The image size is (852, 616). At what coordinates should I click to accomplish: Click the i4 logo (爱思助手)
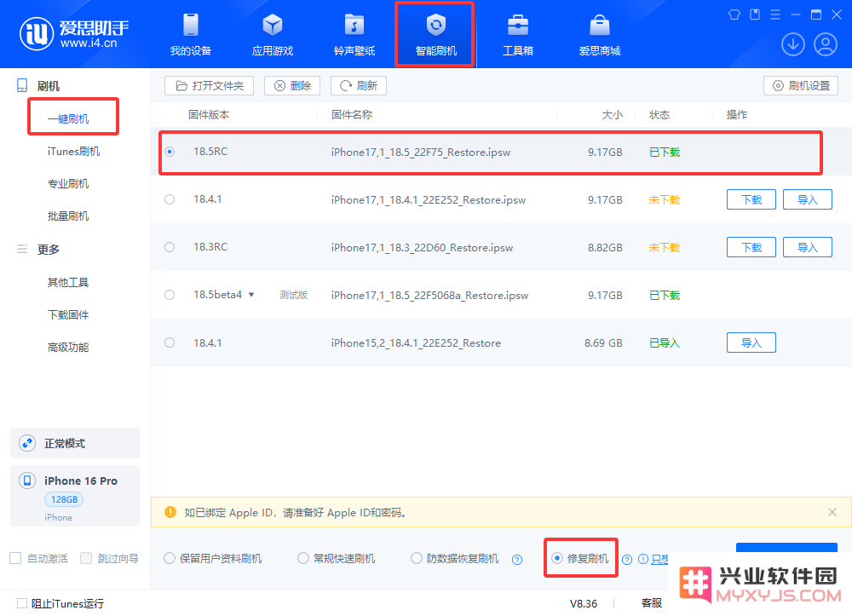(x=74, y=34)
